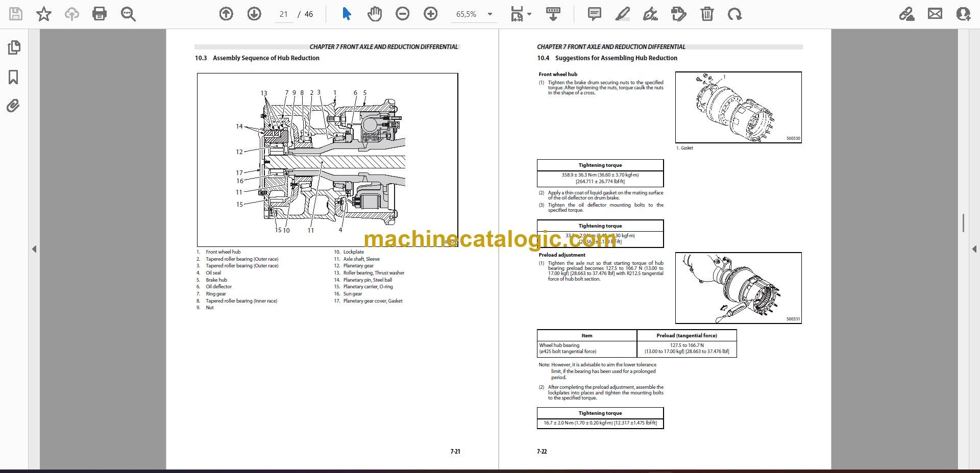Go to previous page arrow
This screenshot has width=980, height=473.
point(226,14)
